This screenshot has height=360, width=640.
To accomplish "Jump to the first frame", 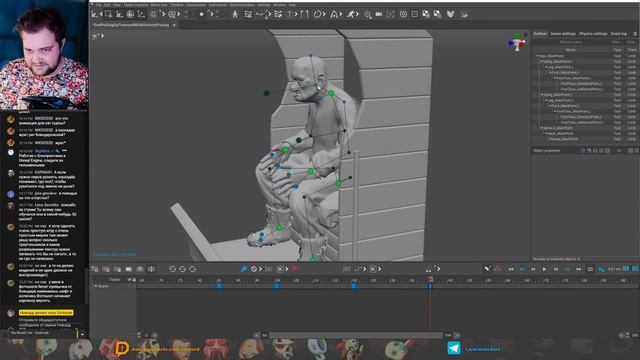I will [x=511, y=269].
